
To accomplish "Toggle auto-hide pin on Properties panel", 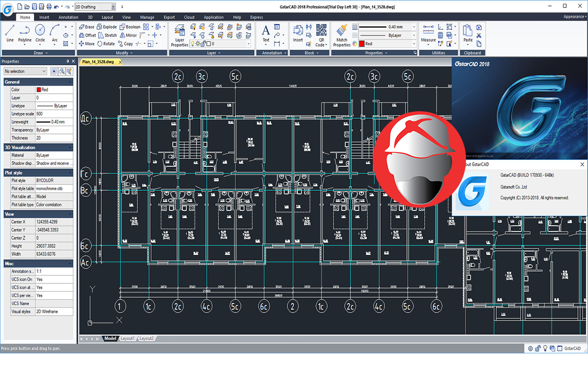I will pos(67,61).
